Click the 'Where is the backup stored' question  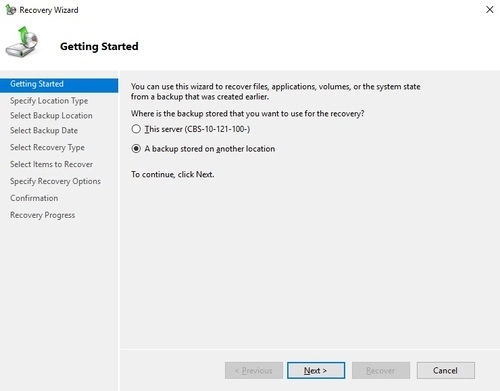click(x=247, y=114)
